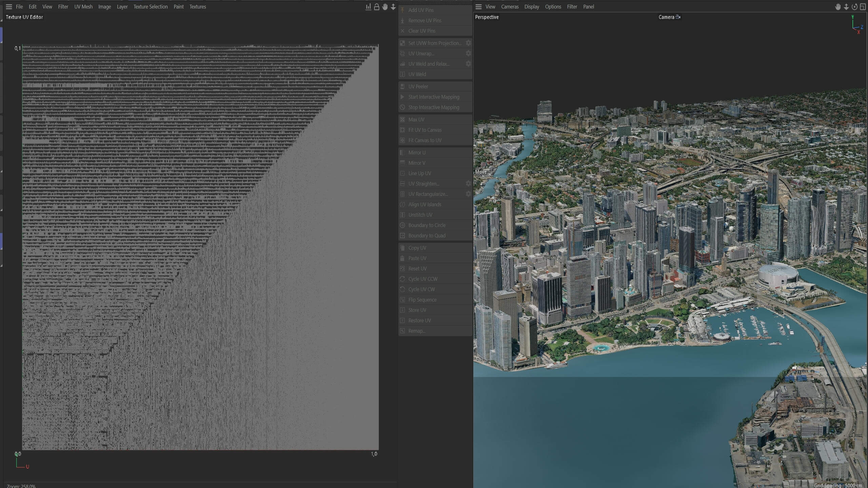
Task: Open the UV editor View menu
Action: coord(47,7)
